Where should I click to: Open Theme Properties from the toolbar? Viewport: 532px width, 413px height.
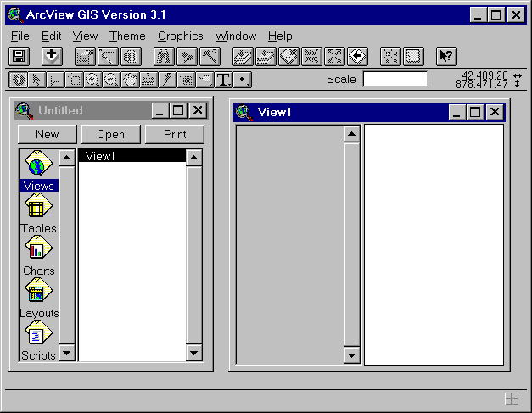(x=85, y=56)
